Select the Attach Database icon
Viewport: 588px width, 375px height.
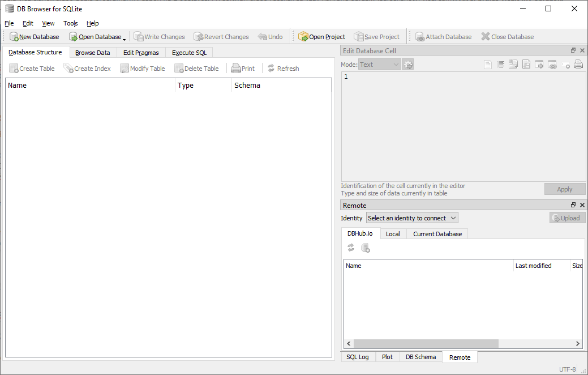[x=443, y=36]
